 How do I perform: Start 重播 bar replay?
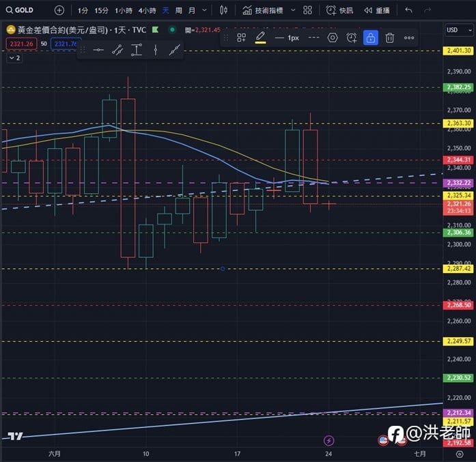377,10
